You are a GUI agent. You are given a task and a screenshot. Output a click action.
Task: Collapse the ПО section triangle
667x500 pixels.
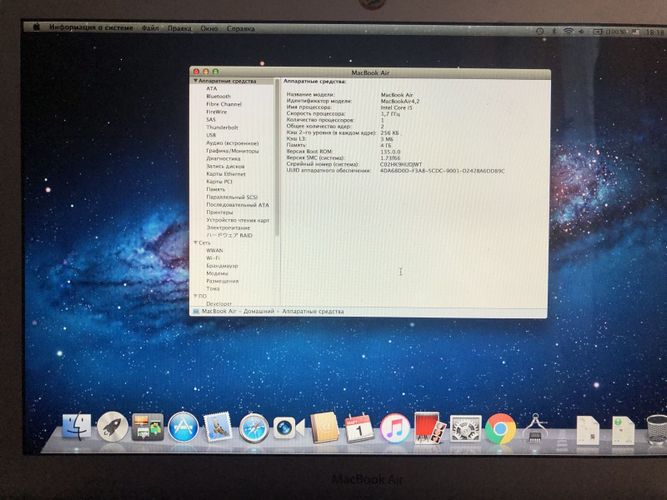click(196, 296)
